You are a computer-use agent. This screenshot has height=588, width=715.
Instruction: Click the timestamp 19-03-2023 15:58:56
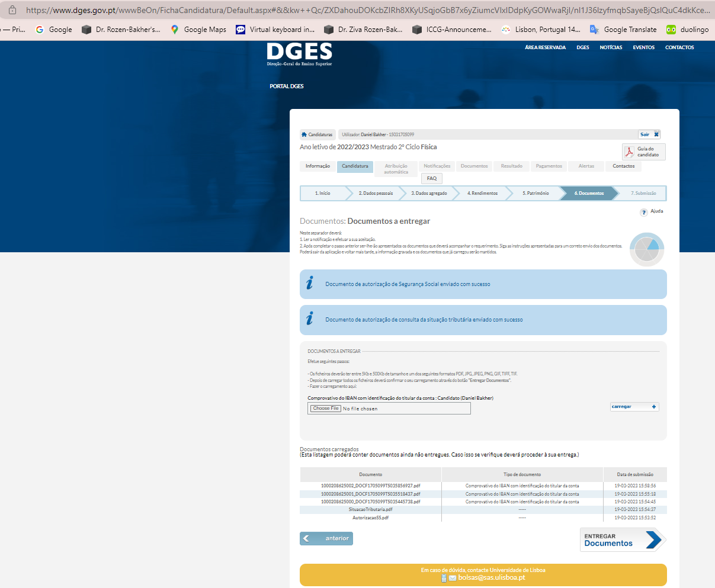click(x=635, y=486)
